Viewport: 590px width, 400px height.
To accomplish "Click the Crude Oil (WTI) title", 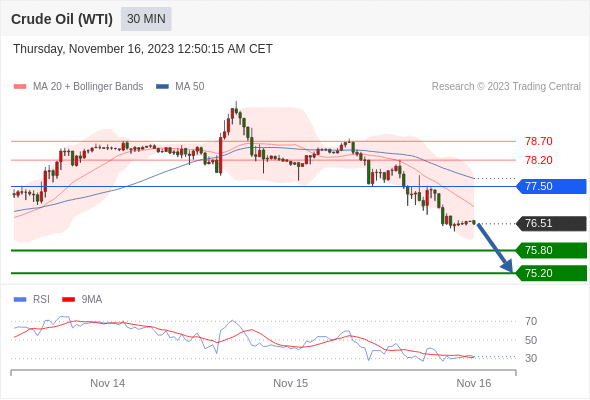I will [62, 19].
